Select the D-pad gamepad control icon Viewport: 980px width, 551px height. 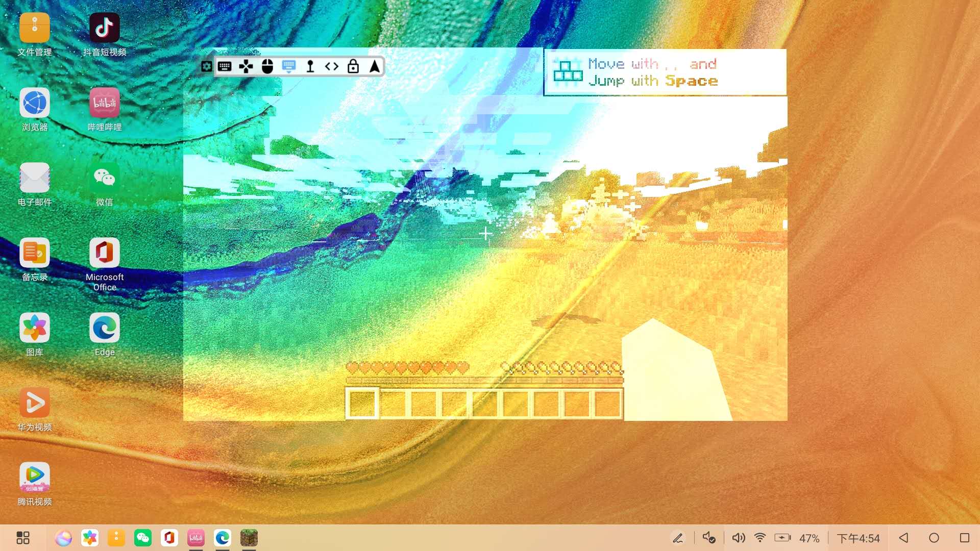(x=246, y=66)
